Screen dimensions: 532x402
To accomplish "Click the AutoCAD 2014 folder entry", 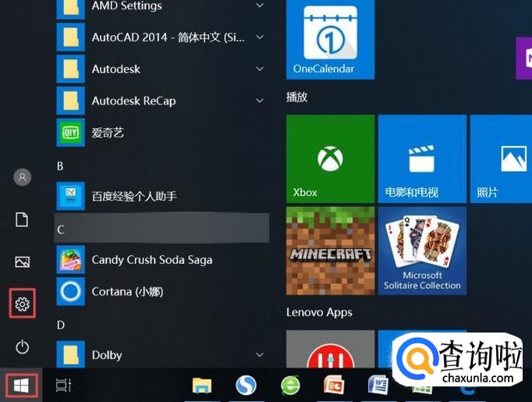I will click(163, 37).
